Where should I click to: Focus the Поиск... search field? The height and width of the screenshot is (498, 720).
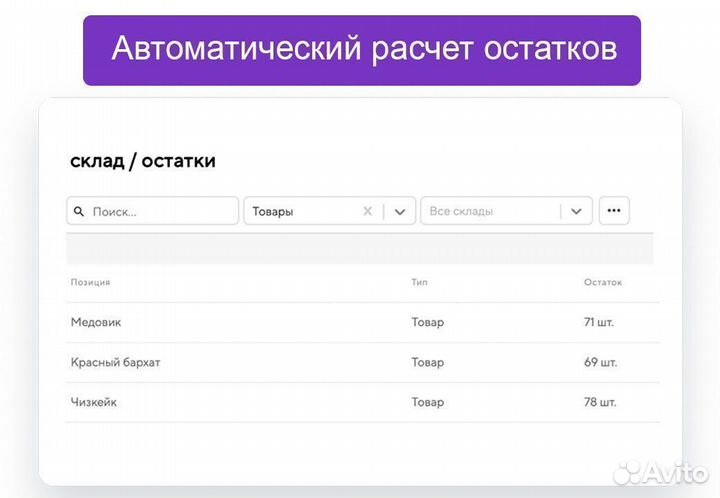(152, 211)
